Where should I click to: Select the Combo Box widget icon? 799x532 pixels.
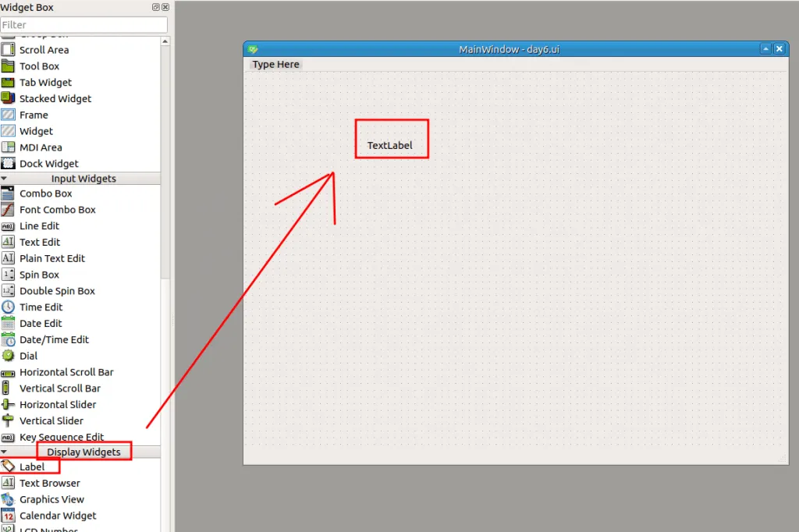[8, 193]
